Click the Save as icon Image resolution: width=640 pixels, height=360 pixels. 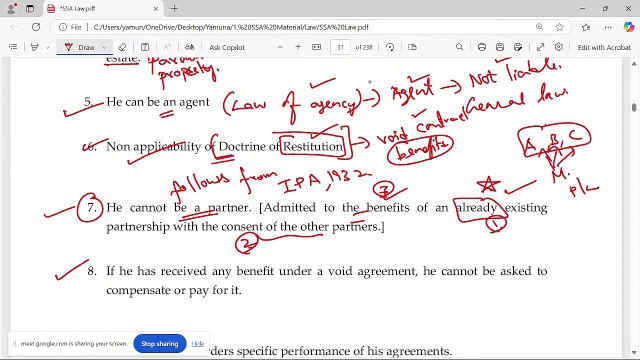(518, 47)
